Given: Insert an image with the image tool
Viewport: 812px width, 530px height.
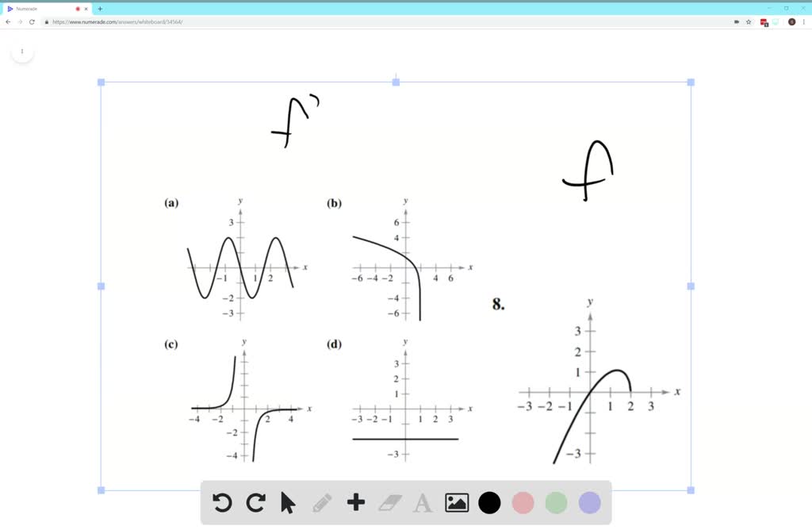Looking at the screenshot, I should pyautogui.click(x=456, y=503).
